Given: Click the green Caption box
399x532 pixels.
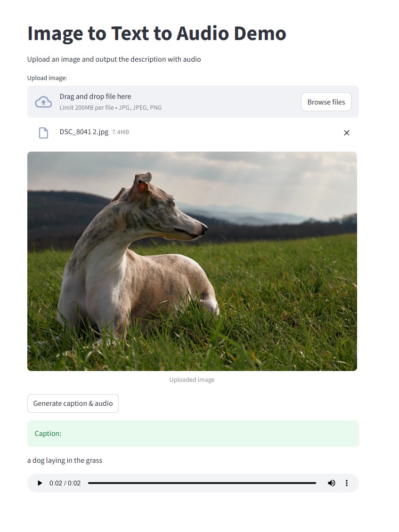Looking at the screenshot, I should 193,434.
